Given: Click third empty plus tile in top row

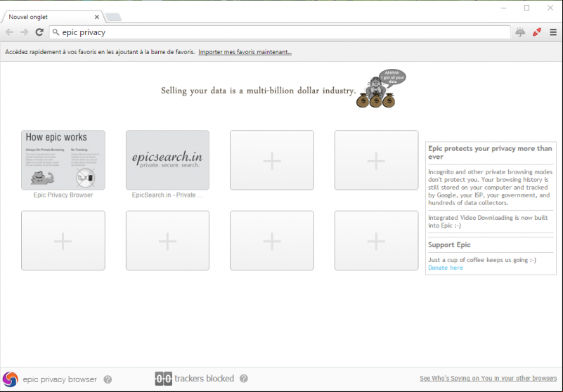Looking at the screenshot, I should click(x=272, y=160).
